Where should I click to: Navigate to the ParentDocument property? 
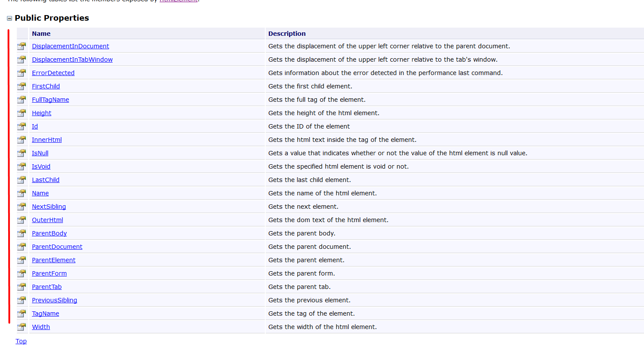coord(57,247)
